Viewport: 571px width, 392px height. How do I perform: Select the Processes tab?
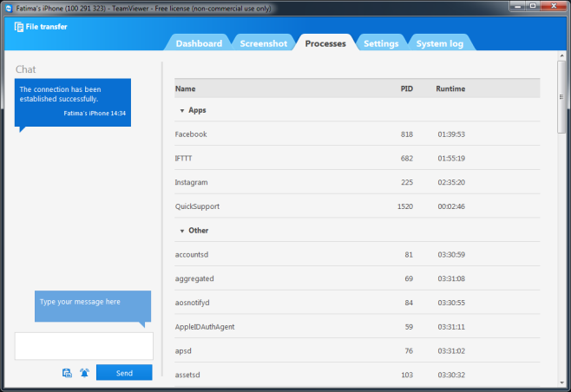(x=325, y=43)
